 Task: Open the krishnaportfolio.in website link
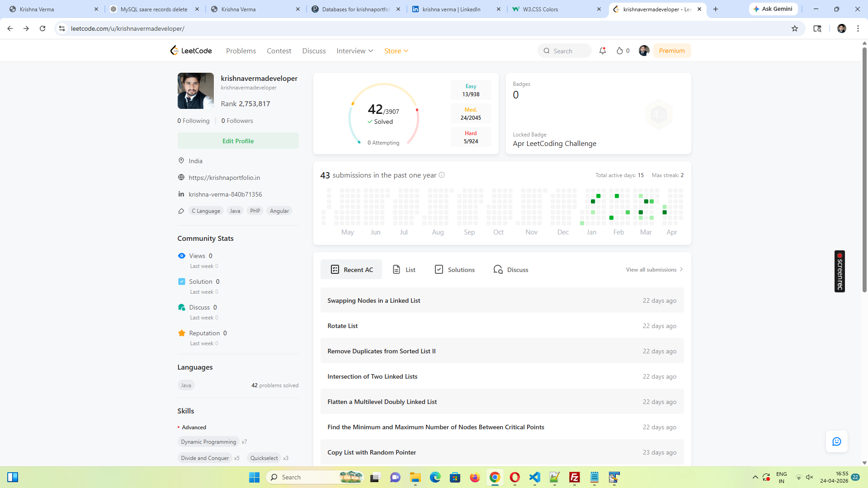[224, 178]
